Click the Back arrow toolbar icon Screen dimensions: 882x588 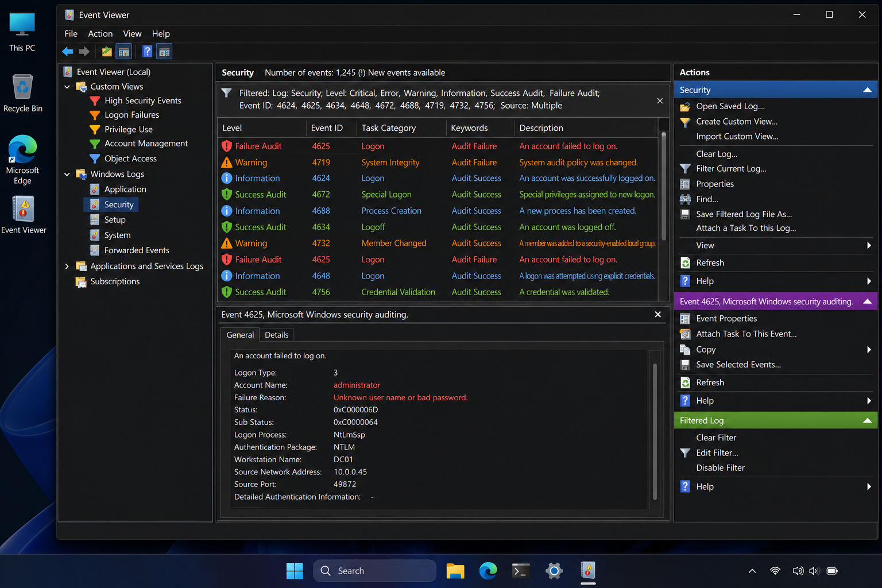68,52
